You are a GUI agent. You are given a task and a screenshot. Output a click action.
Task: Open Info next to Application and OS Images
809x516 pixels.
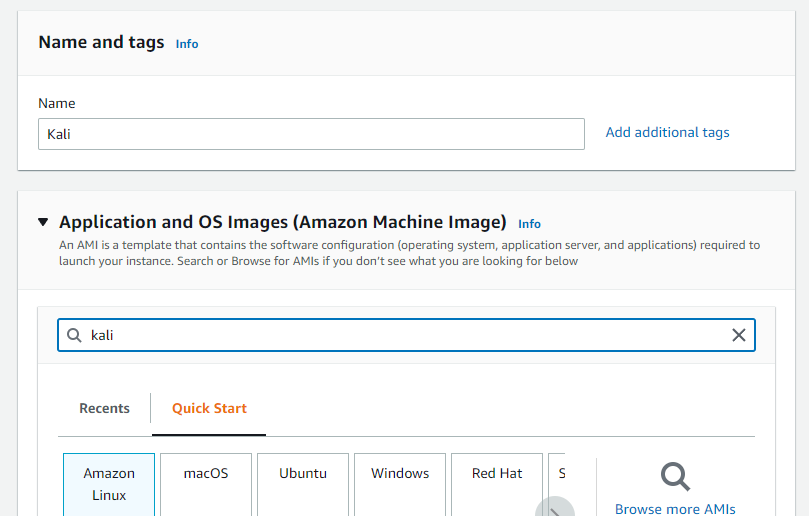529,224
